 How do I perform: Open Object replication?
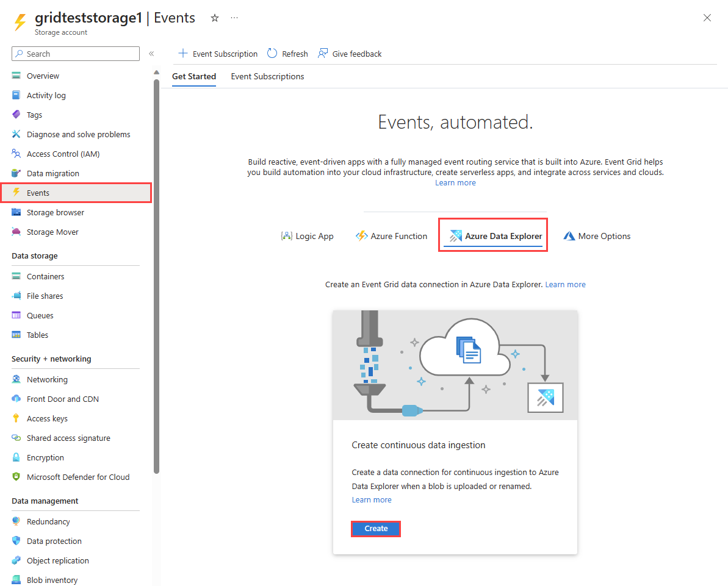point(57,560)
